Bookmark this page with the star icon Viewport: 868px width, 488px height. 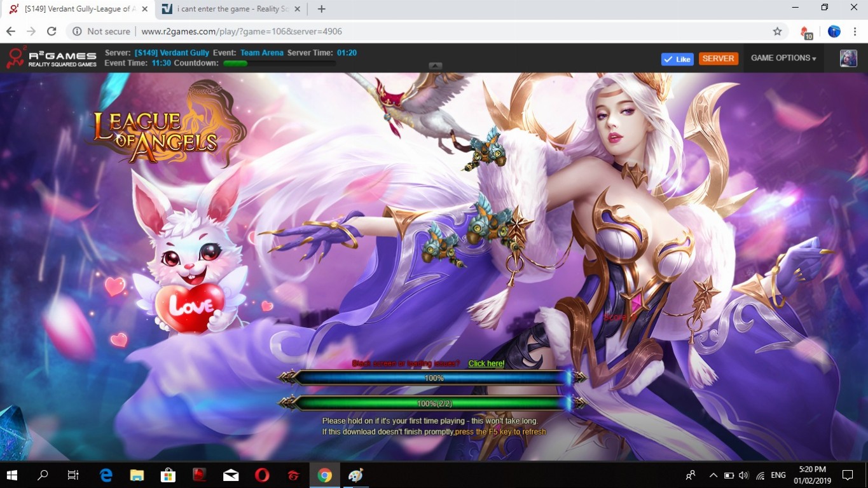[777, 31]
